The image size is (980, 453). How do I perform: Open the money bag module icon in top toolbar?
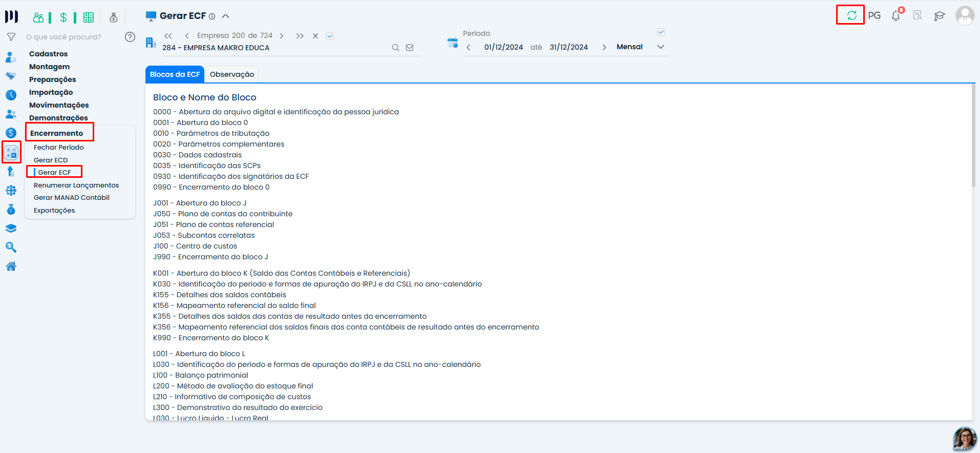coord(114,17)
